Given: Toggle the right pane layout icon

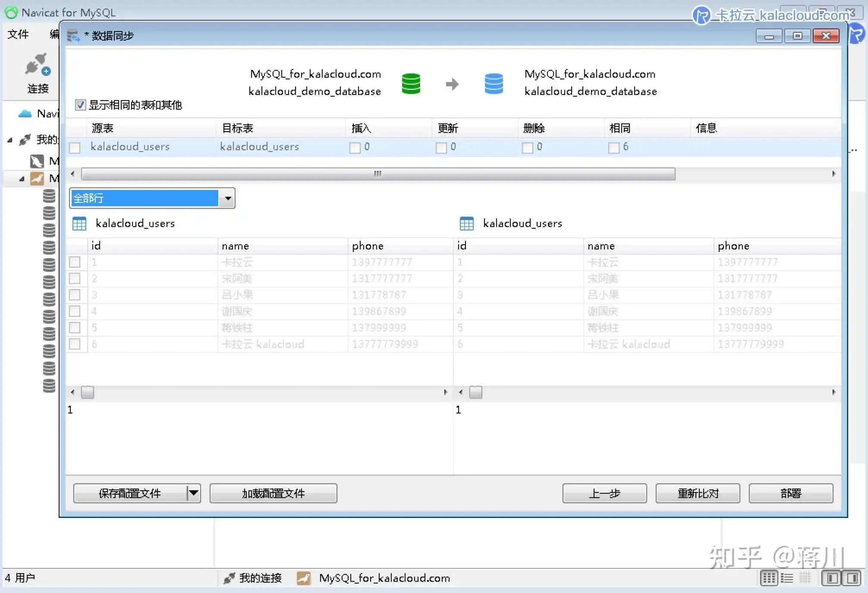Looking at the screenshot, I should click(x=852, y=578).
